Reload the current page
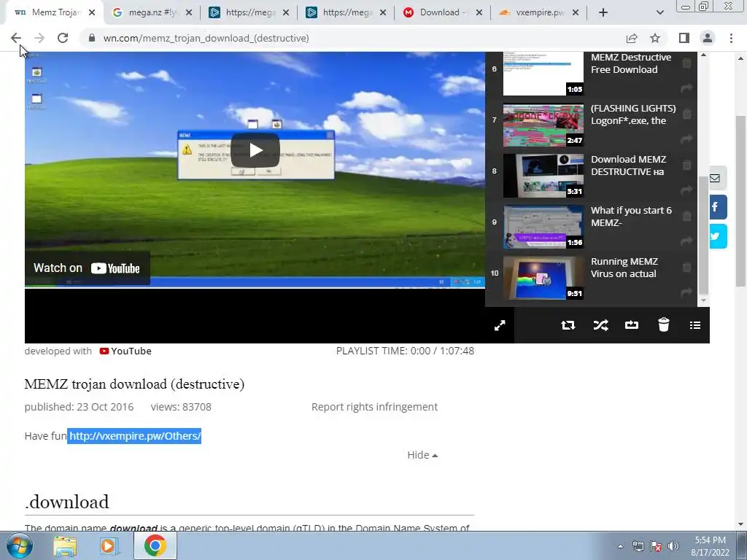This screenshot has width=747, height=560. coord(63,38)
